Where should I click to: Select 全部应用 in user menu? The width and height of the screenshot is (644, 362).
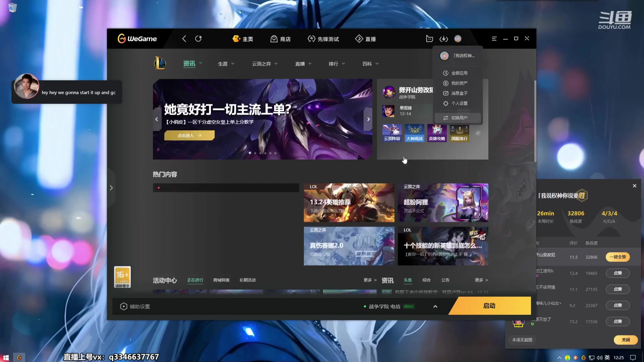[x=458, y=73]
